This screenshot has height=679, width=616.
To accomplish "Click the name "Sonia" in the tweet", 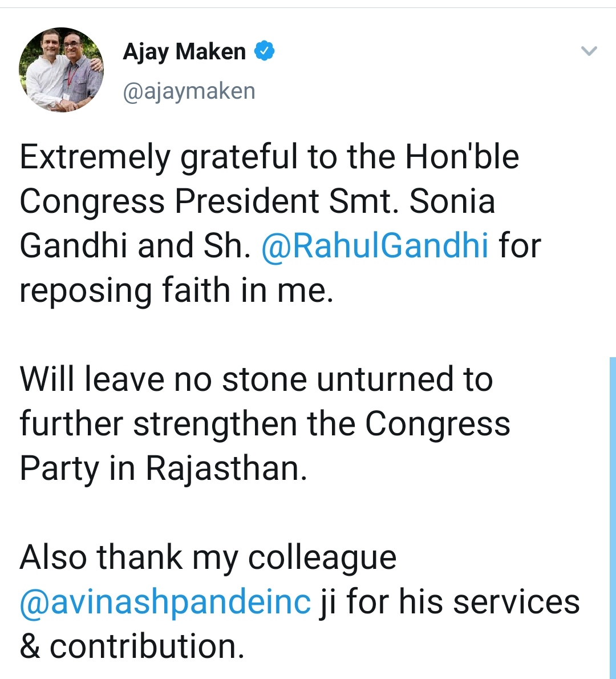I will [452, 201].
